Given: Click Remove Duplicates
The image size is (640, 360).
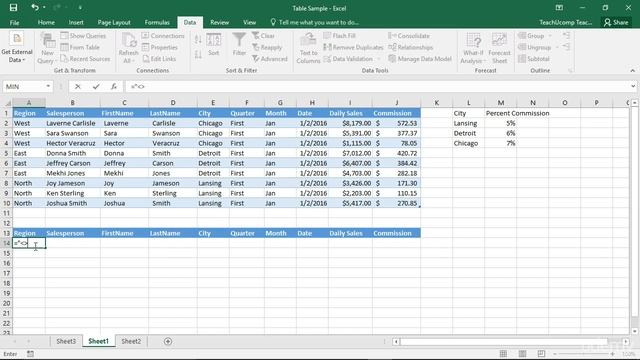Looking at the screenshot, I should click(x=353, y=47).
